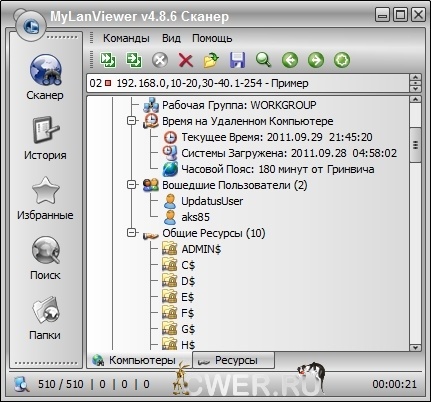Click the green back arrow toolbar icon

(290, 60)
